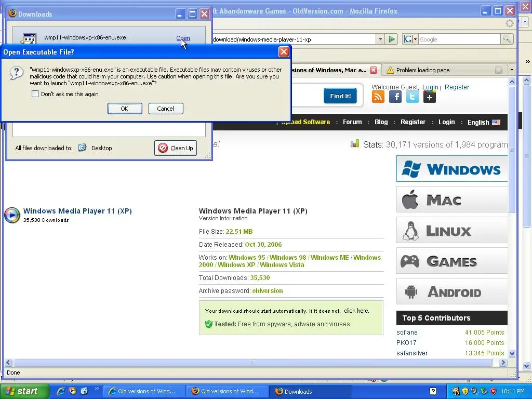This screenshot has height=399, width=532.
Task: Open Register in the black nav bar
Action: point(413,122)
